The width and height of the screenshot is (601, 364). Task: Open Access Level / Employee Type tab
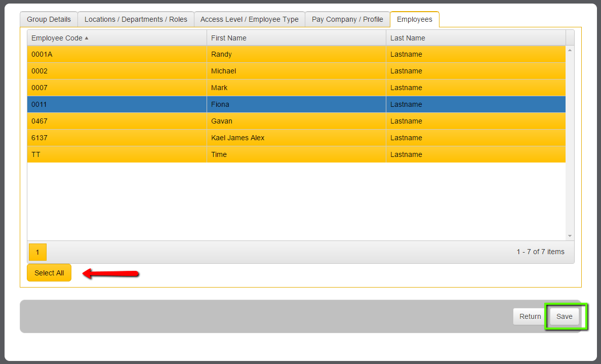coord(250,20)
